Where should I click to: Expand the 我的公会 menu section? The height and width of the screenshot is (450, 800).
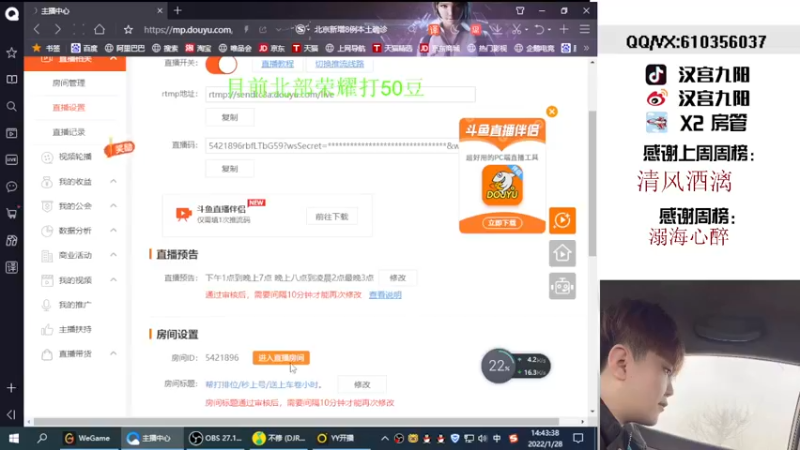coord(113,206)
